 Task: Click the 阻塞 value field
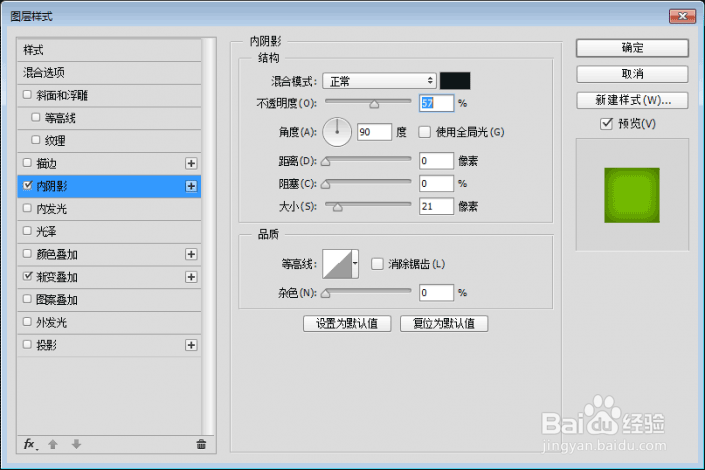click(x=437, y=184)
